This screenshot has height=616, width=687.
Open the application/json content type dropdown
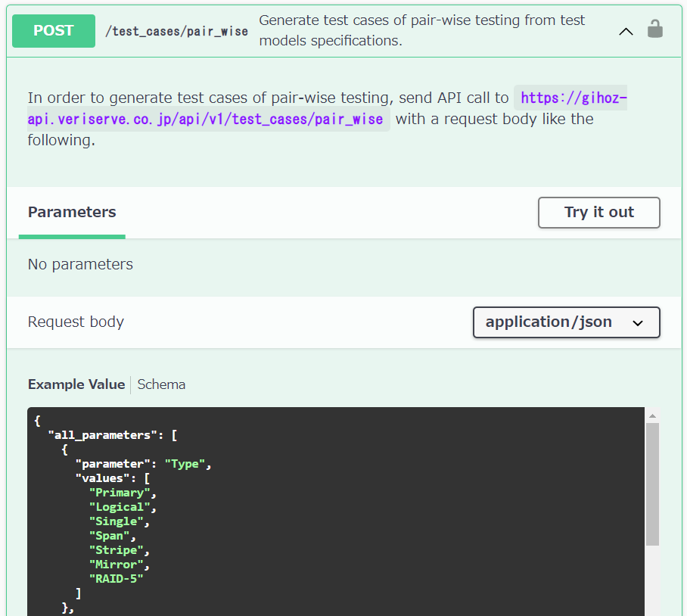pyautogui.click(x=566, y=322)
